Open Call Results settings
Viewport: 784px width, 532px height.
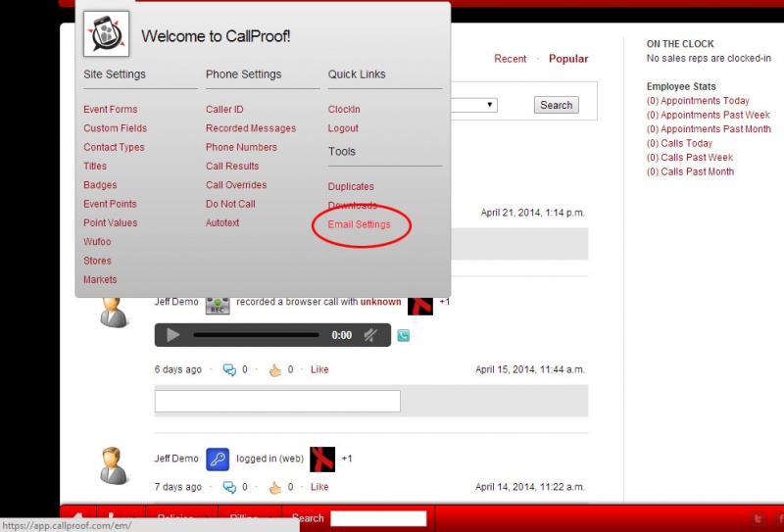coord(232,166)
